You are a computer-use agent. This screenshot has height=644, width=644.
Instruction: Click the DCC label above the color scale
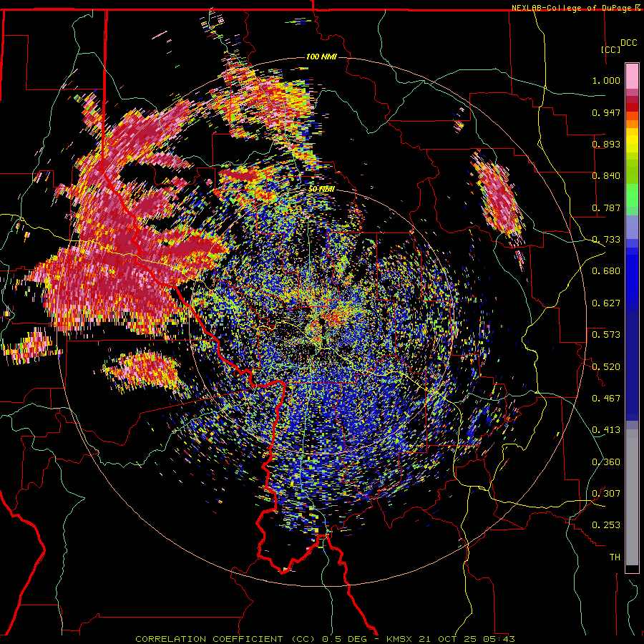click(x=629, y=43)
